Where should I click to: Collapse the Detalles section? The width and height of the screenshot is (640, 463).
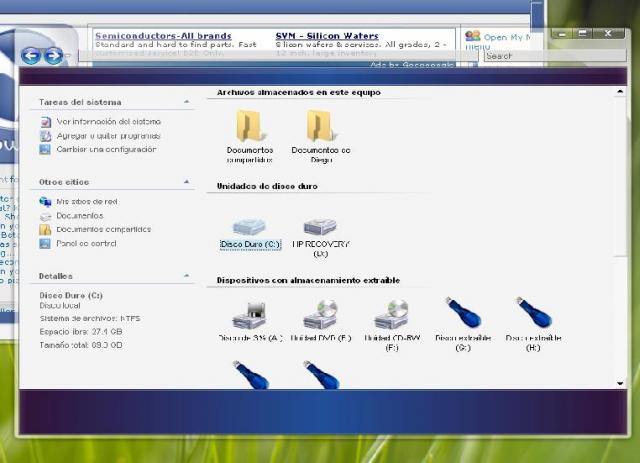coord(187,276)
